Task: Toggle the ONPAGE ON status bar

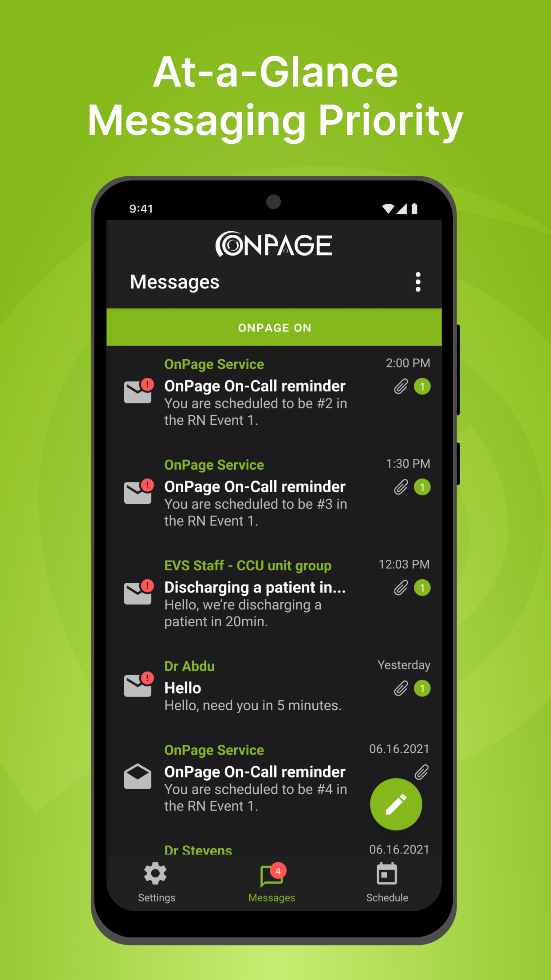Action: [274, 327]
